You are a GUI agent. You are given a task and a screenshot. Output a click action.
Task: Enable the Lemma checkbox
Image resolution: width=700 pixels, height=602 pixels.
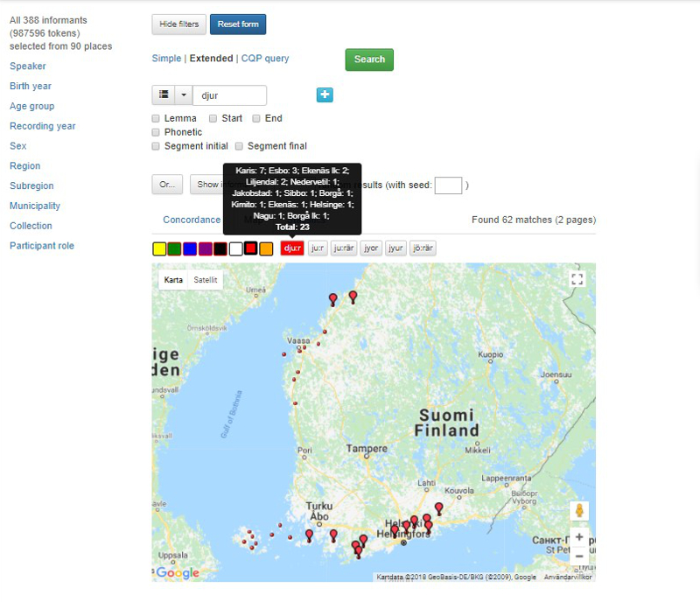pyautogui.click(x=156, y=118)
